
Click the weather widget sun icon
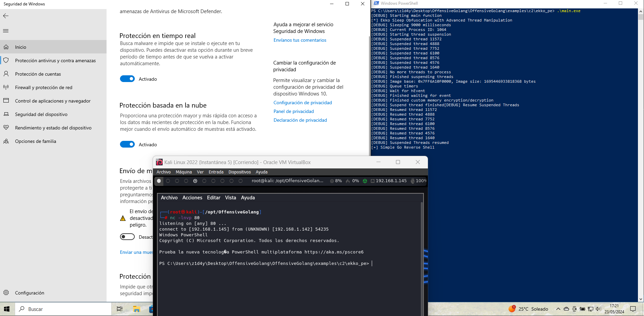tap(512, 309)
